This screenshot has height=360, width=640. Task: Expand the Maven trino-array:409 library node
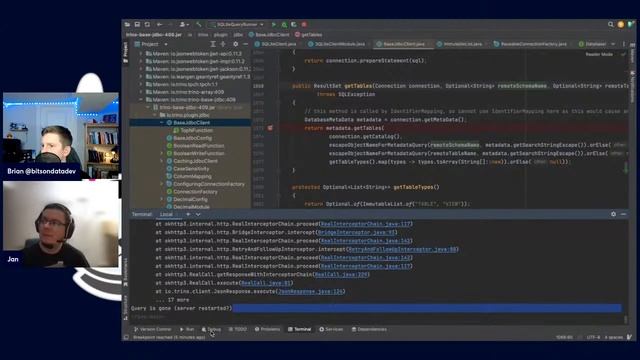pos(141,92)
